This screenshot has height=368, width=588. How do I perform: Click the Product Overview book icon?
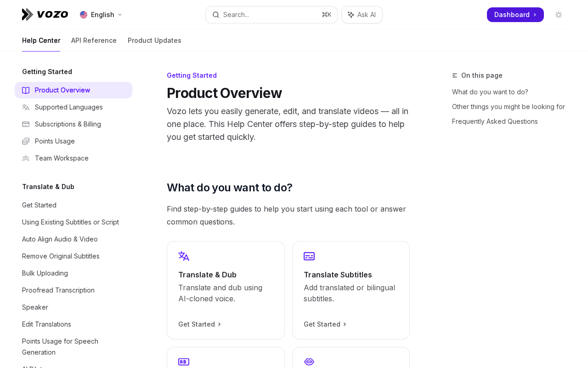point(26,90)
